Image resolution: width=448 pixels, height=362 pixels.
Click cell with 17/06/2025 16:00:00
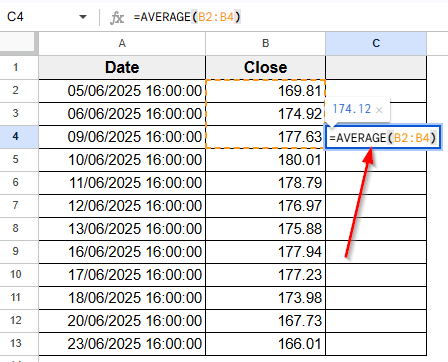122,275
